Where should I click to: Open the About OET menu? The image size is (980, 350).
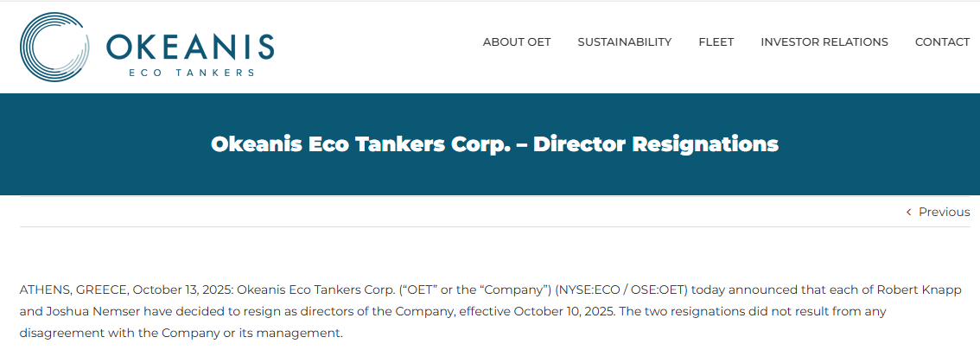pos(517,41)
